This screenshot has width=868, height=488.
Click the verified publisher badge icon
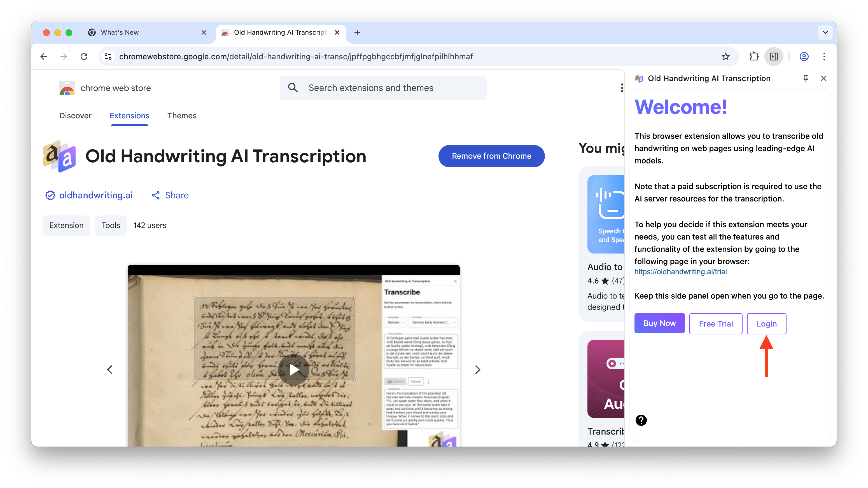[50, 195]
